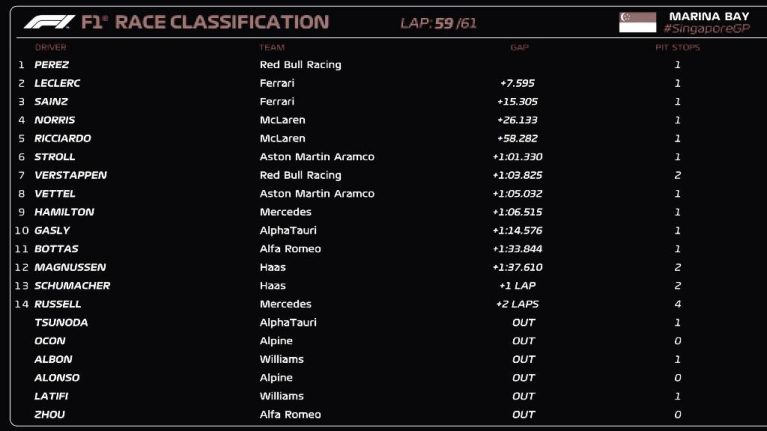Click Aston Martin Aramco team for STROLL
The width and height of the screenshot is (767, 431).
pos(317,157)
